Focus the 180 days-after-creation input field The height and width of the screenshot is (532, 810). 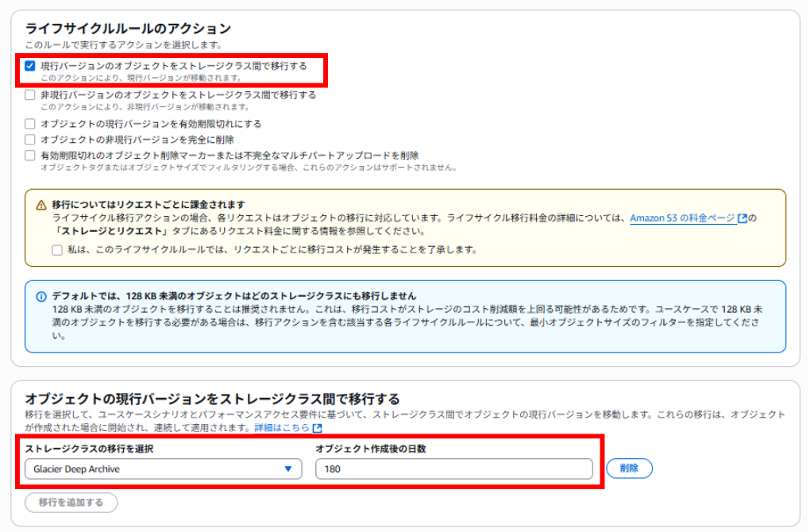coord(453,469)
